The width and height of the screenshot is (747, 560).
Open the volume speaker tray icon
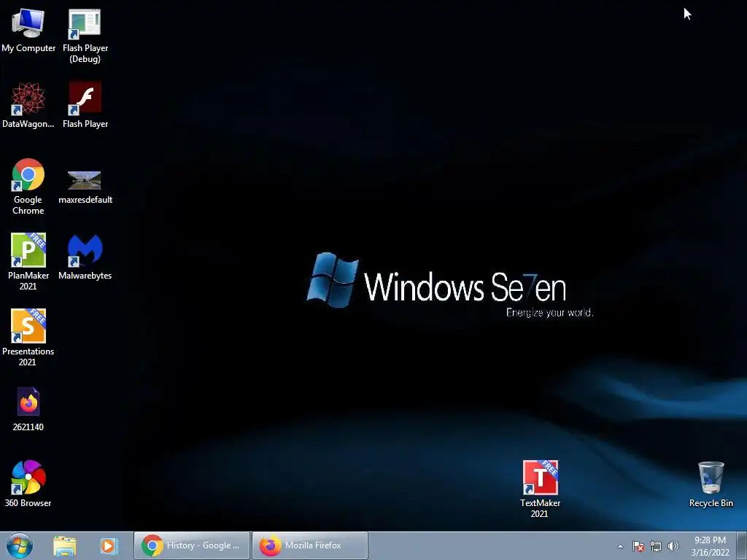tap(673, 546)
